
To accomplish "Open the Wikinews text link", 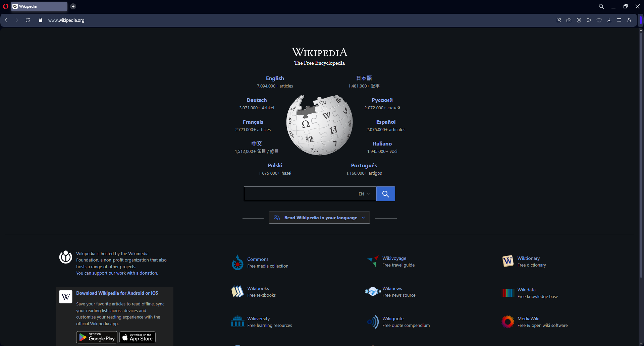I will click(x=392, y=288).
